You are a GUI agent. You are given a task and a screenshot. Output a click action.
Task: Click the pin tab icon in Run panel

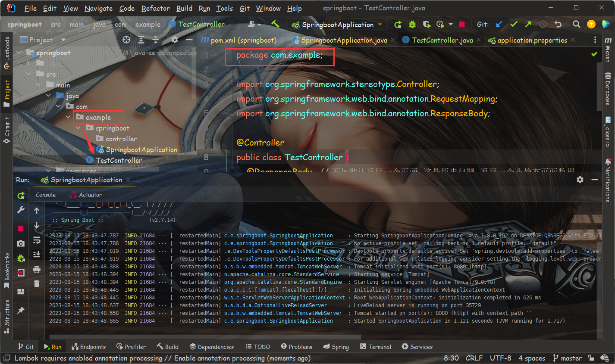point(21,310)
